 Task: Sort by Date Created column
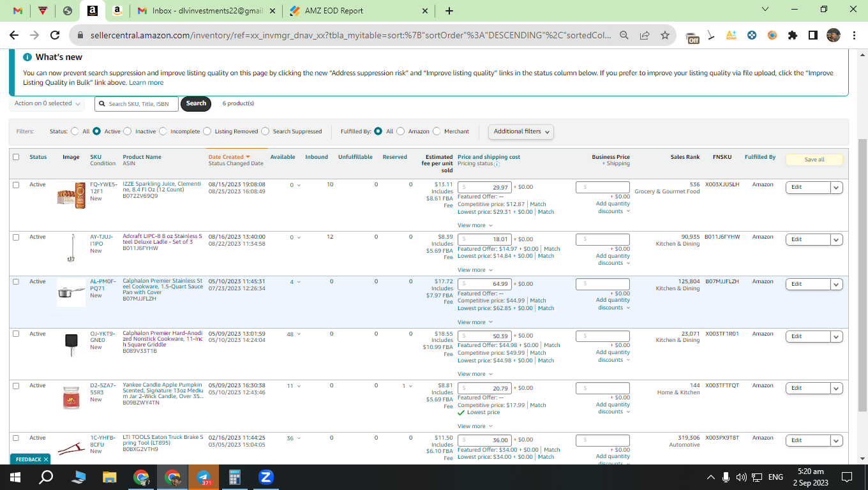click(229, 157)
